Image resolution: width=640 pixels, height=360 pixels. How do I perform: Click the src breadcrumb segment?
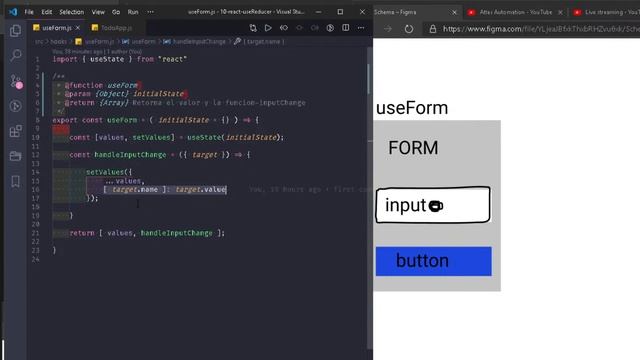click(x=39, y=42)
